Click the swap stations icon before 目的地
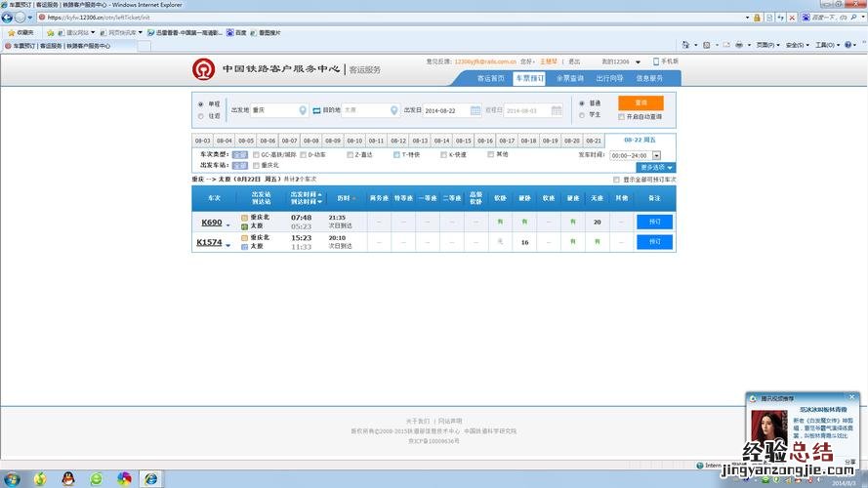The width and height of the screenshot is (868, 488). pos(316,110)
